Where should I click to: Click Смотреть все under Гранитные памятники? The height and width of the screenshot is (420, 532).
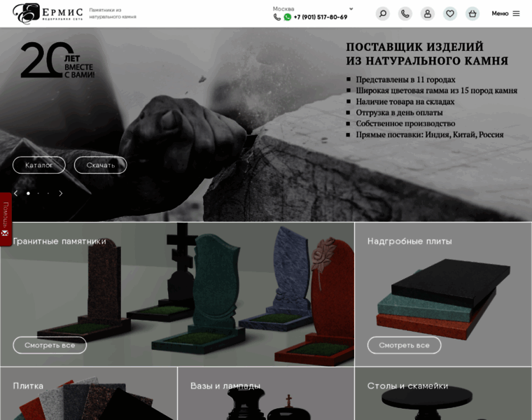[50, 345]
